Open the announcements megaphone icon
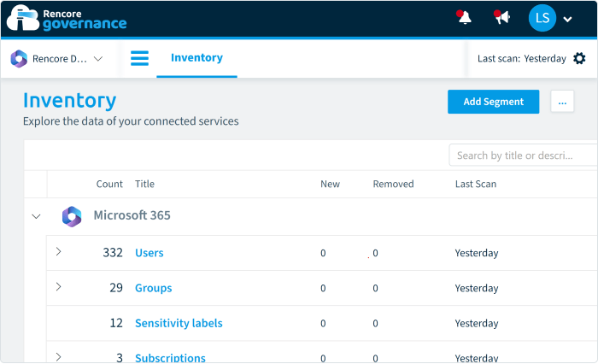This screenshot has width=598, height=364. (x=502, y=17)
